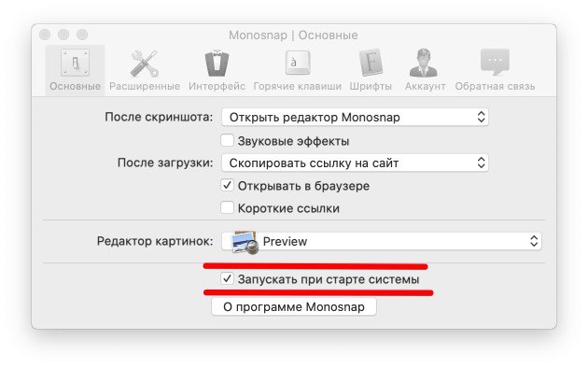Viewport: 588px width, 368px height.
Task: Open Обратная связь speech bubble icon
Action: click(x=495, y=62)
